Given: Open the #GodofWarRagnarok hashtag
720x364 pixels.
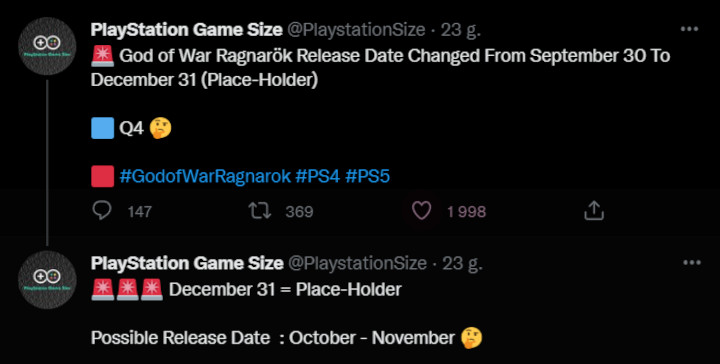Looking at the screenshot, I should coord(205,177).
